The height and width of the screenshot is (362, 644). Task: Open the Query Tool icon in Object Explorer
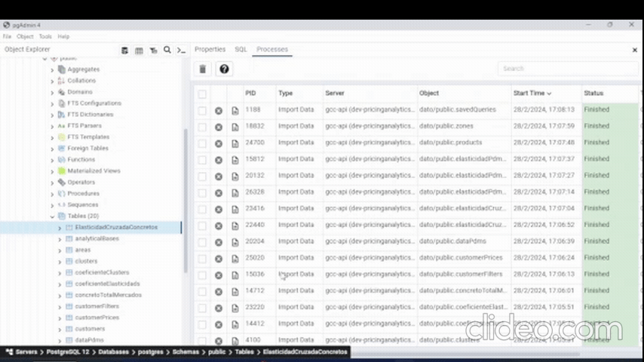(x=124, y=50)
